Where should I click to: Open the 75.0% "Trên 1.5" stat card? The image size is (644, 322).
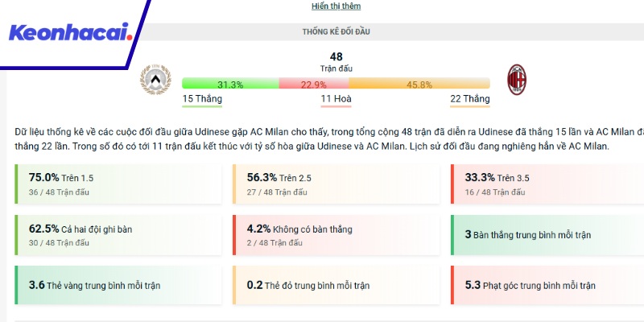119,184
